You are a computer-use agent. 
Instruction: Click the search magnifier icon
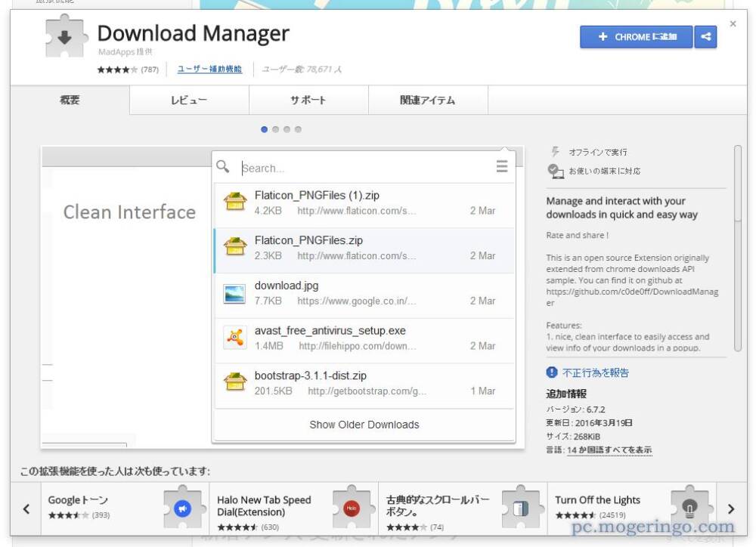(x=223, y=167)
